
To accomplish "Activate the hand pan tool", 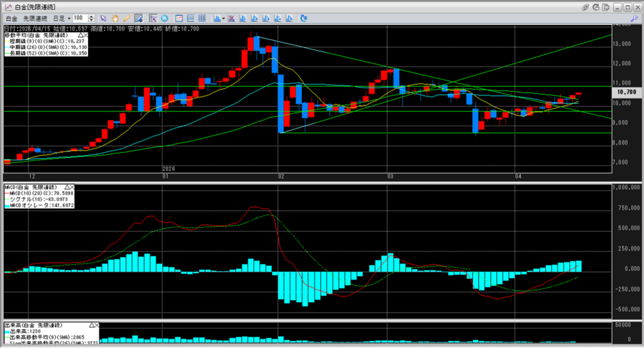I will (x=115, y=18).
